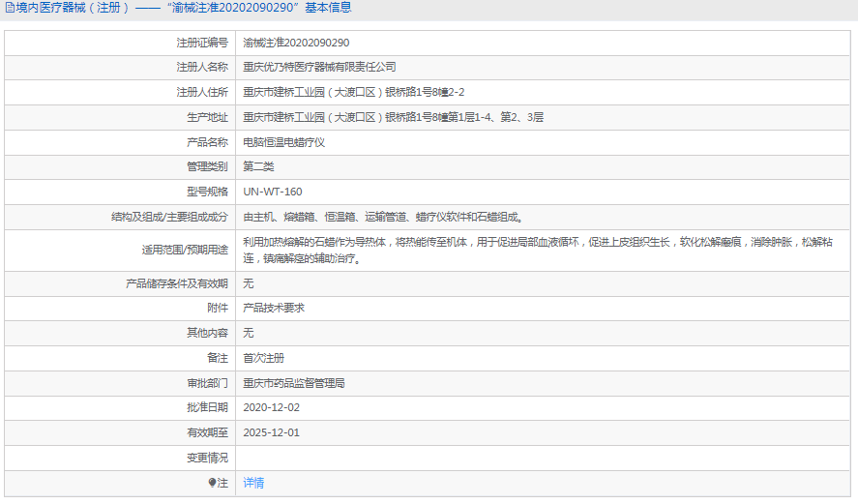Click the registrant address ending 8幢2-2
The width and height of the screenshot is (858, 504).
click(x=353, y=92)
